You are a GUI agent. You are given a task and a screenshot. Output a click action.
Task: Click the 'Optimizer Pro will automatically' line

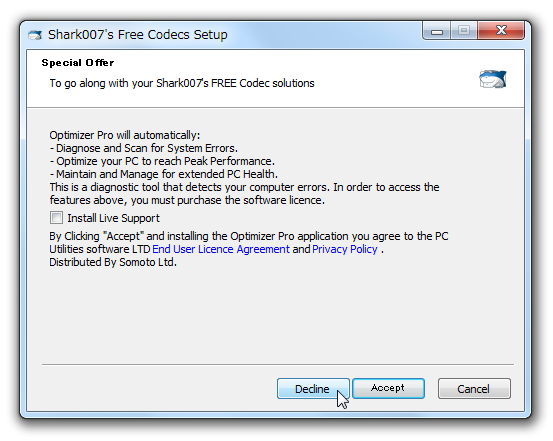coord(124,135)
